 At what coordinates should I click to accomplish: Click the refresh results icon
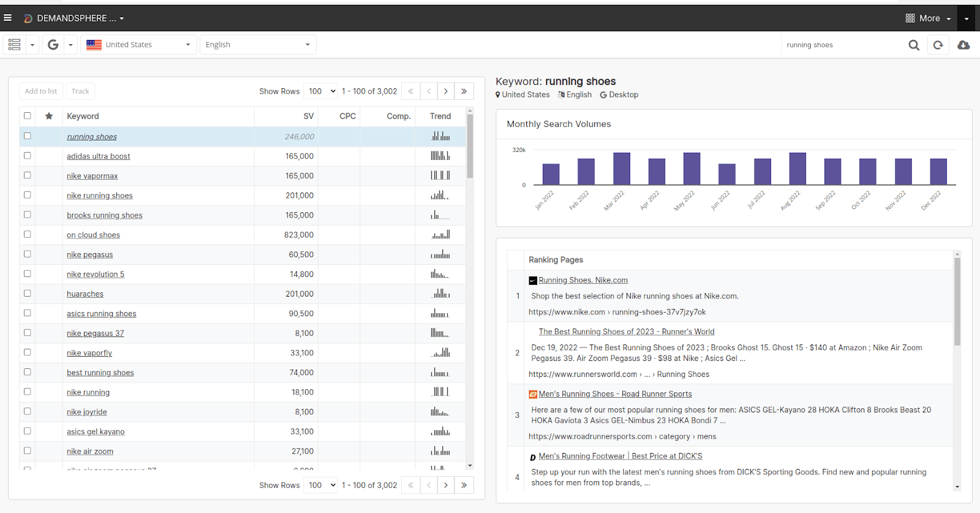tap(938, 45)
